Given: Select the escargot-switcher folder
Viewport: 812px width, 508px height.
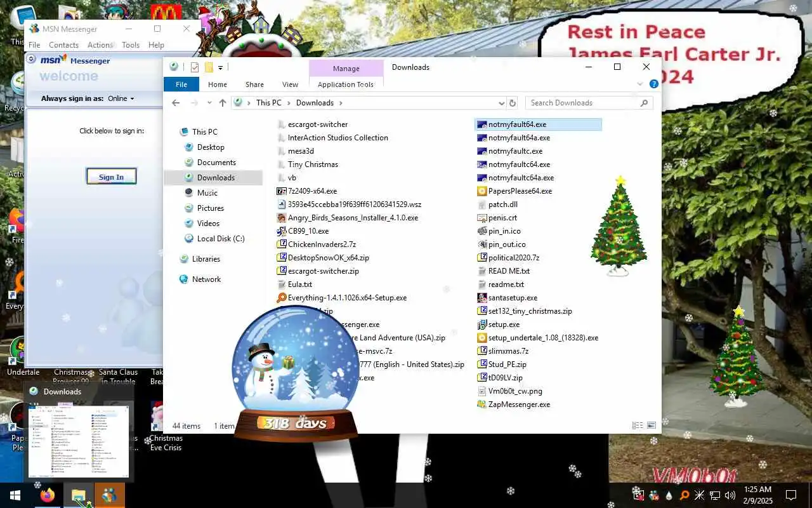Looking at the screenshot, I should point(313,124).
